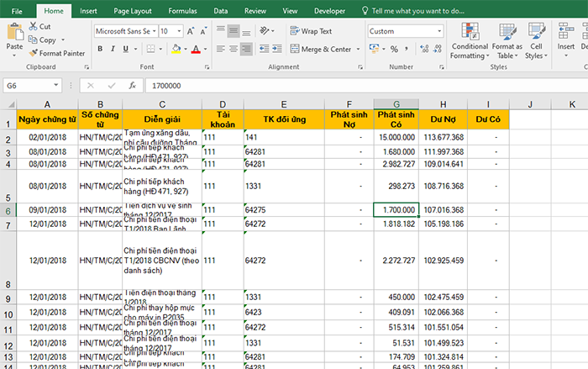
Task: Click the Cut scissors icon
Action: pos(33,27)
